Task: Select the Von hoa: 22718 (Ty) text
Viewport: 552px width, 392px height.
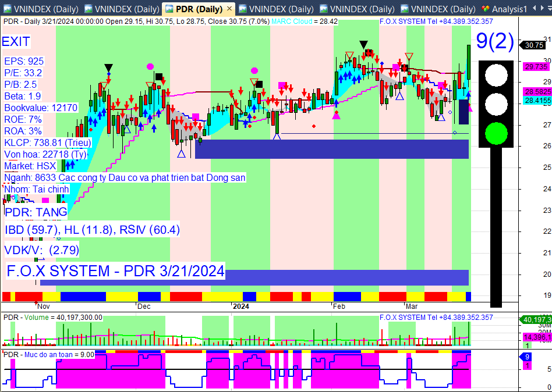Action: point(45,154)
